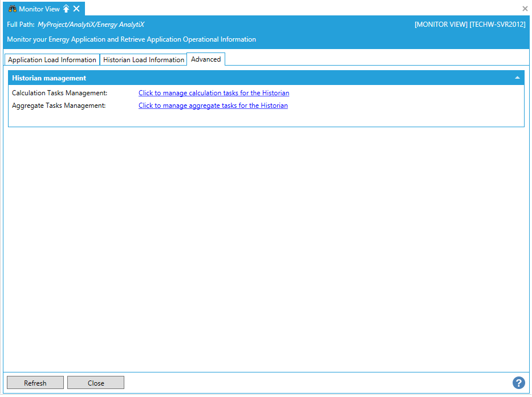Click the Calculation Tasks Management label
The height and width of the screenshot is (397, 532).
point(59,93)
